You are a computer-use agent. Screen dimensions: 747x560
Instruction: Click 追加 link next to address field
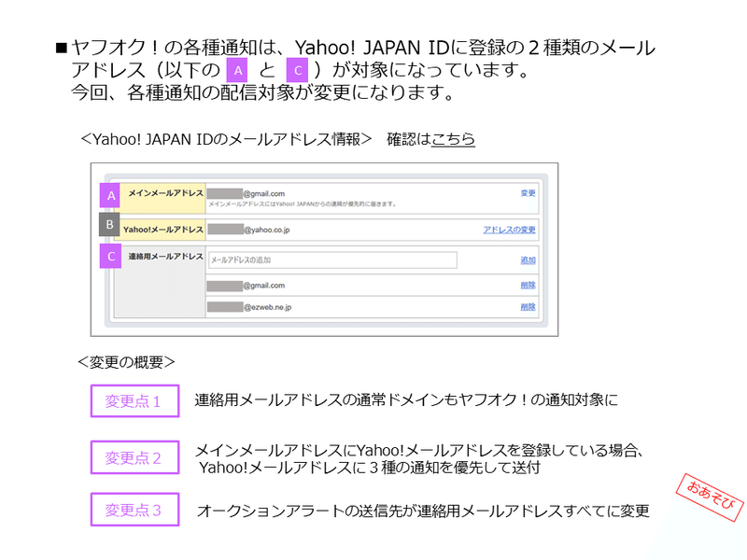528,260
